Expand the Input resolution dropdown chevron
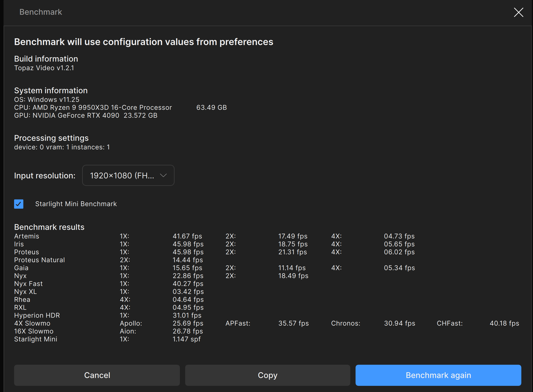 click(163, 175)
